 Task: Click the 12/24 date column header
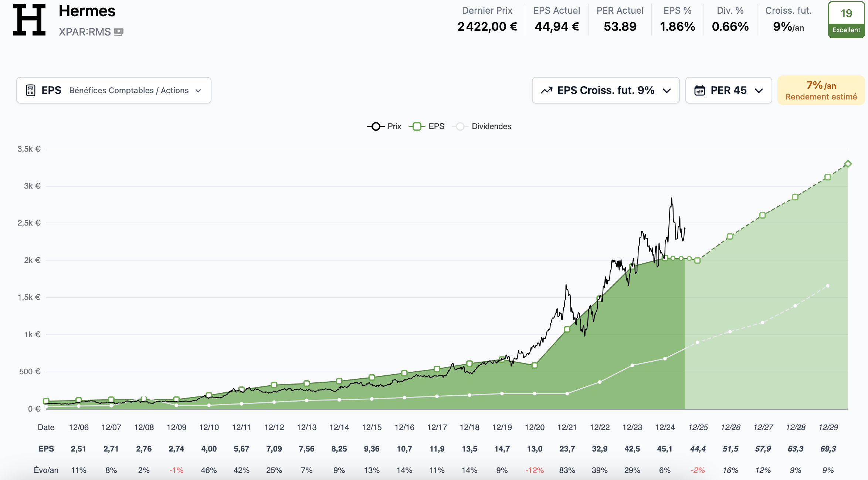tap(665, 427)
